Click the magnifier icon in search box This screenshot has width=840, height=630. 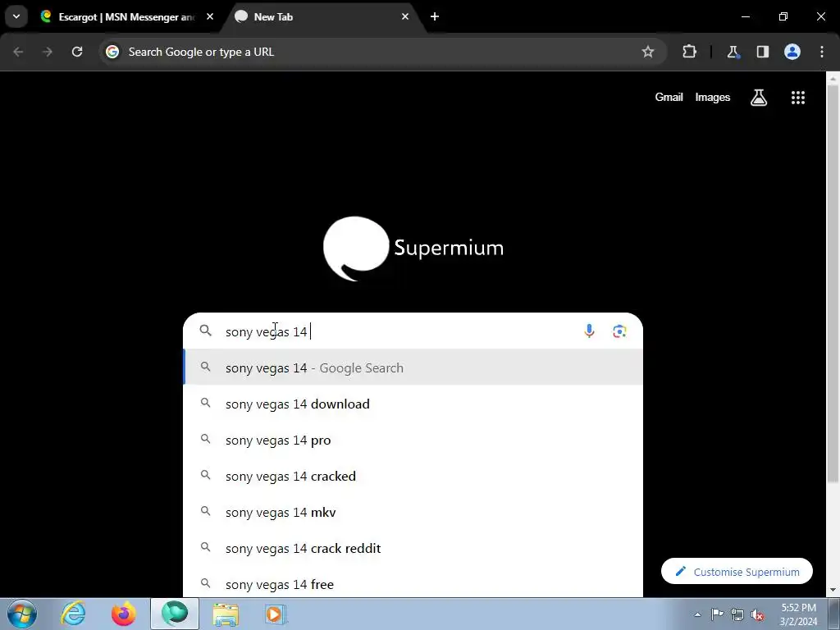(206, 331)
